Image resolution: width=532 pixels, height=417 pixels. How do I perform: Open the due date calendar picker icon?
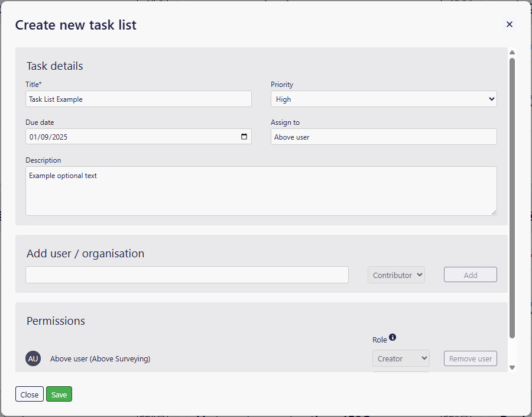pyautogui.click(x=244, y=137)
